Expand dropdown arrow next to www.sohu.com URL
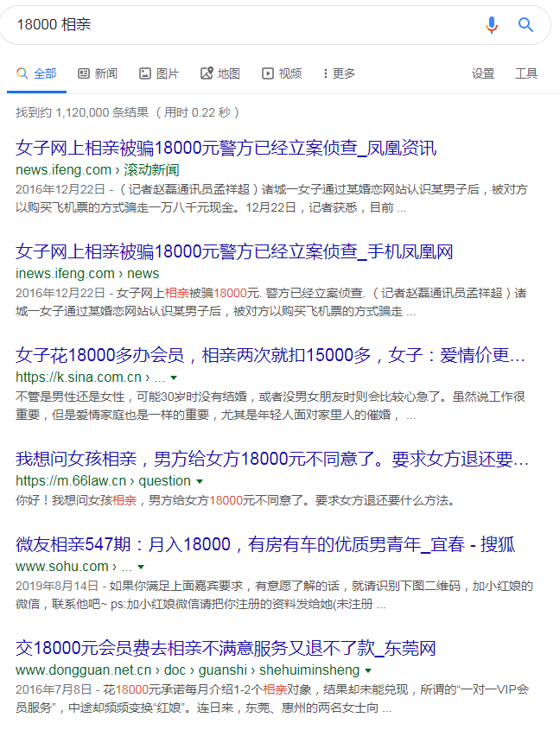 click(141, 567)
